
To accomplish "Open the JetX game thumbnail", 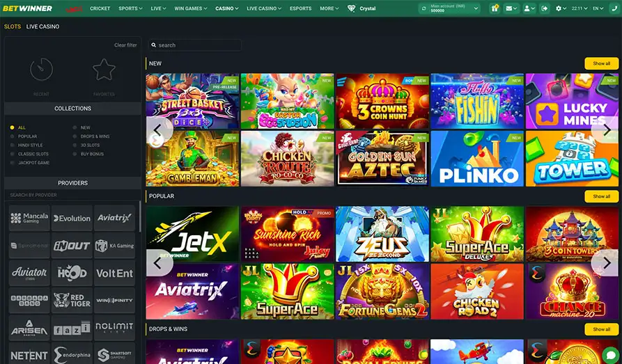I will [192, 234].
